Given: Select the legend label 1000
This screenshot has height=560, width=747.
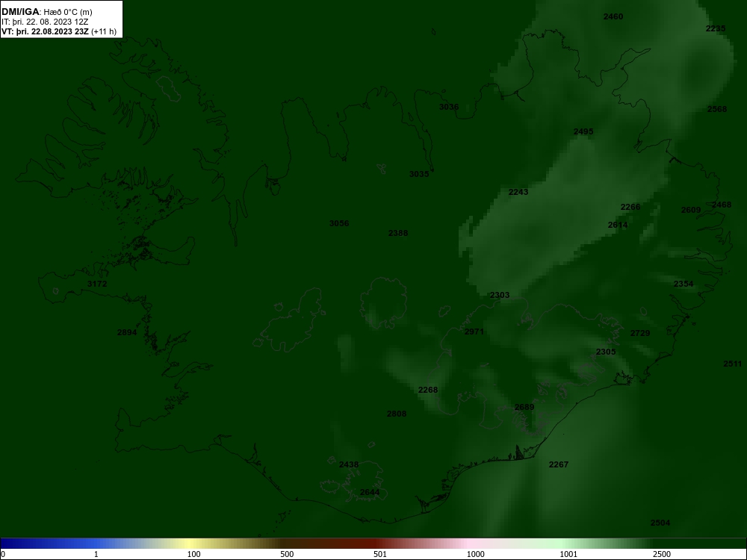Looking at the screenshot, I should 475,554.
